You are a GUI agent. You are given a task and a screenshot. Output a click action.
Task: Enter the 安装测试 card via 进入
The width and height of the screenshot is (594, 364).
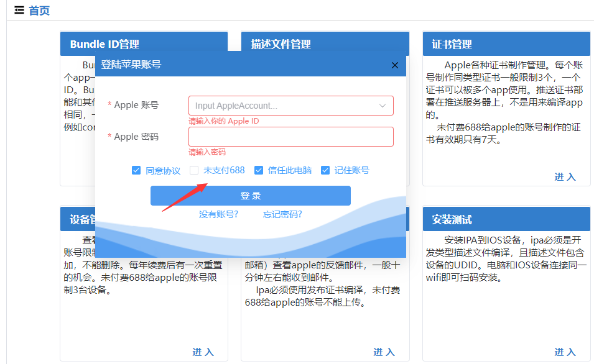[565, 352]
